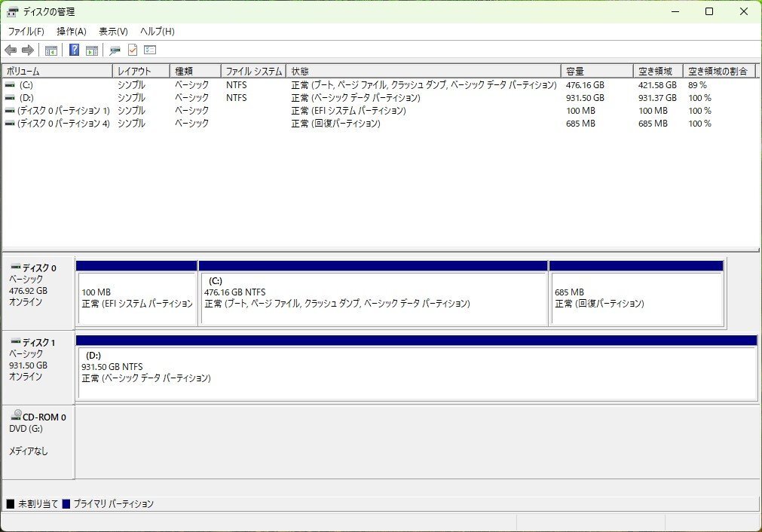The width and height of the screenshot is (762, 532).
Task: Click the 89 % free ratio cell
Action: pos(697,85)
